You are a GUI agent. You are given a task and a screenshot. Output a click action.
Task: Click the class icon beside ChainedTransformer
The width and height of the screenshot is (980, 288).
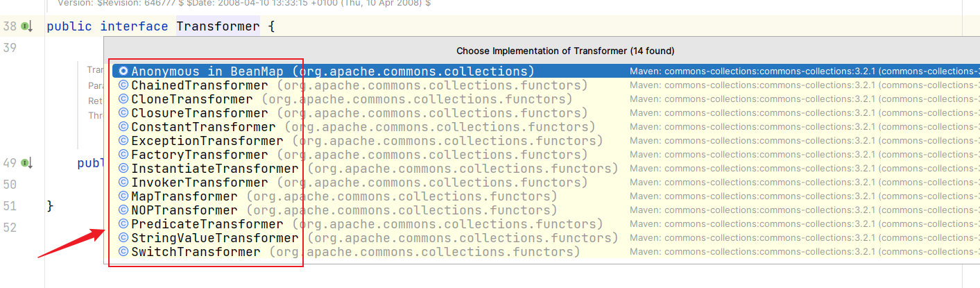(x=123, y=85)
